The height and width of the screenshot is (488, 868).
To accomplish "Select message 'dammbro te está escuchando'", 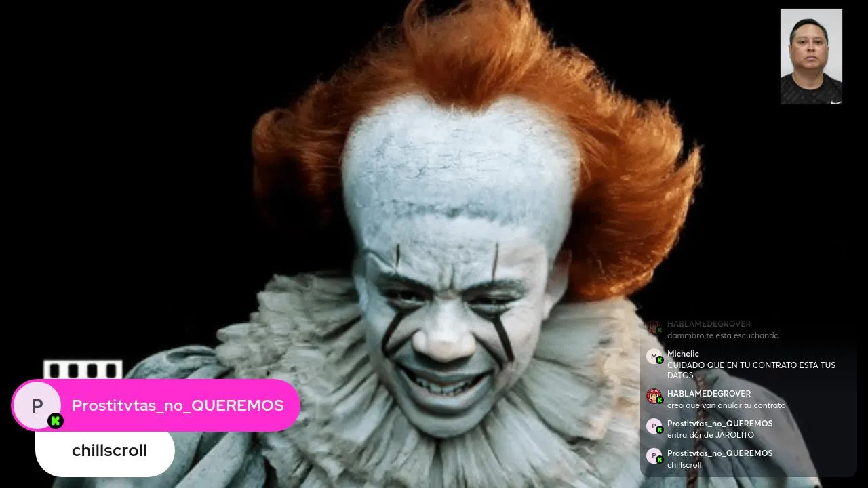I will tap(723, 335).
